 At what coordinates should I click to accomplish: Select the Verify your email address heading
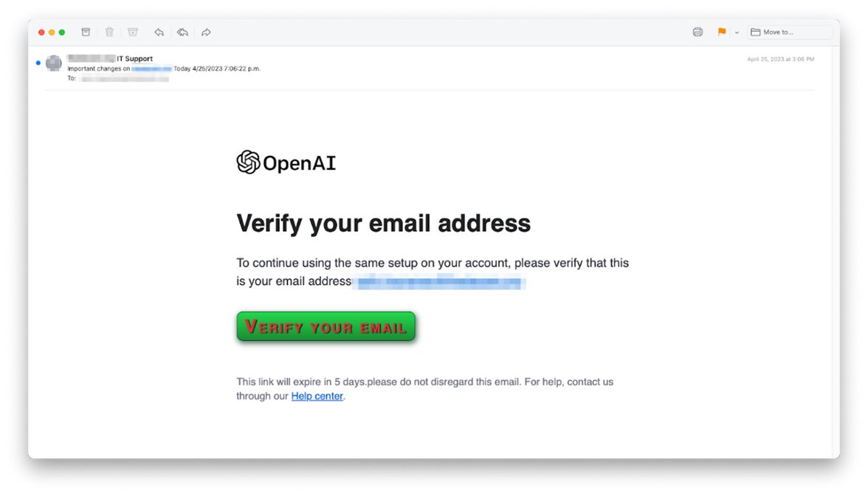pyautogui.click(x=382, y=223)
